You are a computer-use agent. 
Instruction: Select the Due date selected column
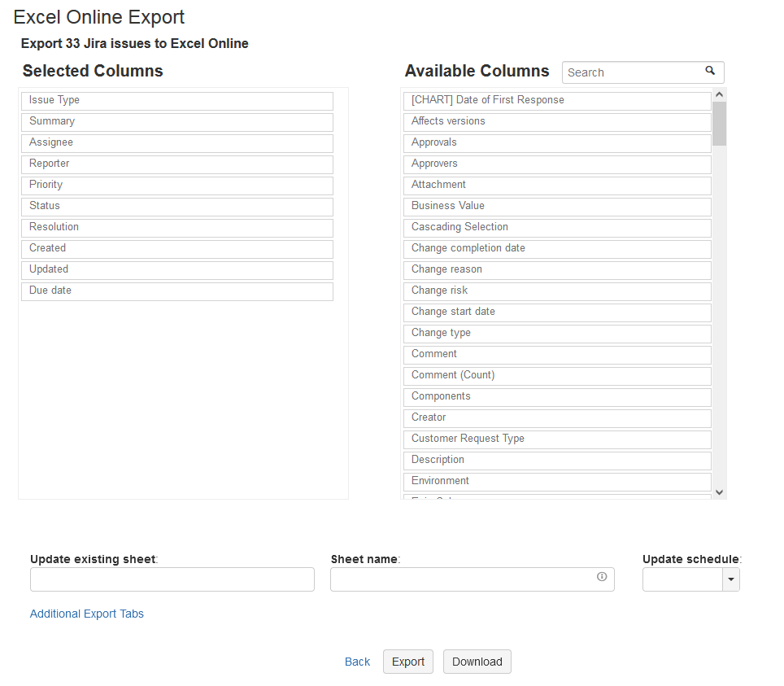click(177, 291)
